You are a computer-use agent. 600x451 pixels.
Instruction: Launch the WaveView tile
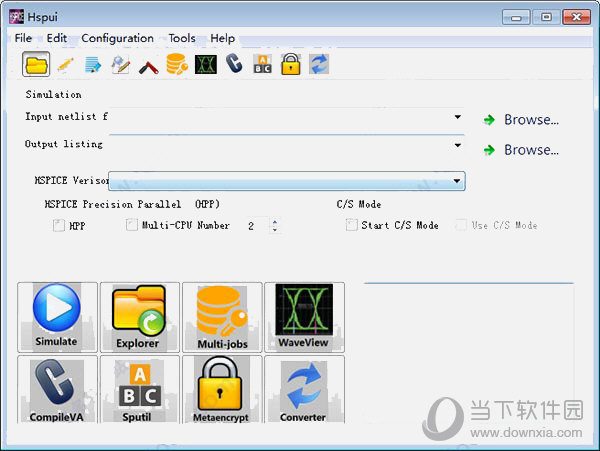pos(304,317)
